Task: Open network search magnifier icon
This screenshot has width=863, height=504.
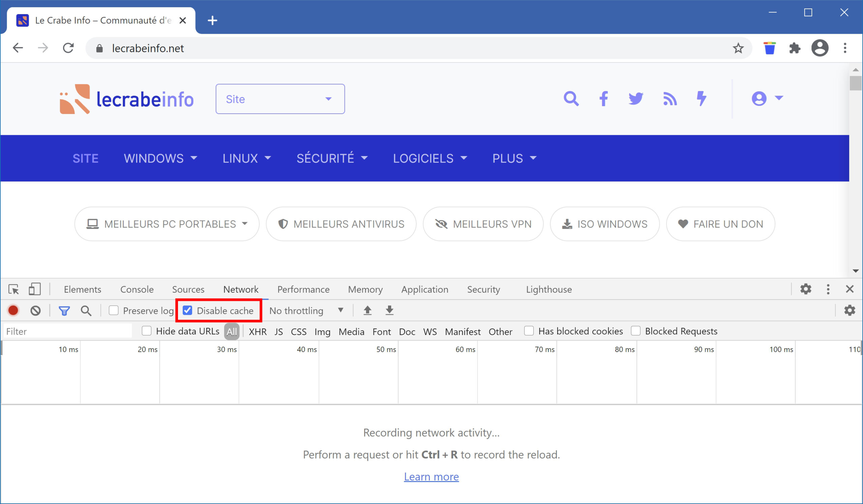Action: point(86,311)
